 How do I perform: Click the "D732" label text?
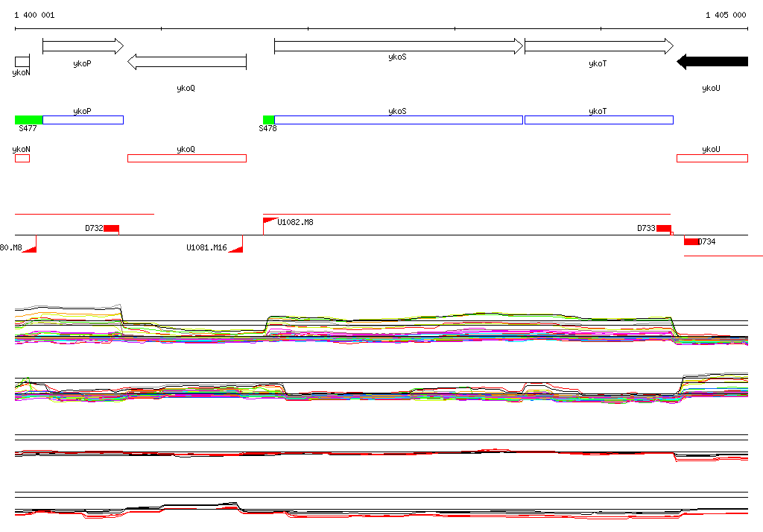[x=94, y=228]
